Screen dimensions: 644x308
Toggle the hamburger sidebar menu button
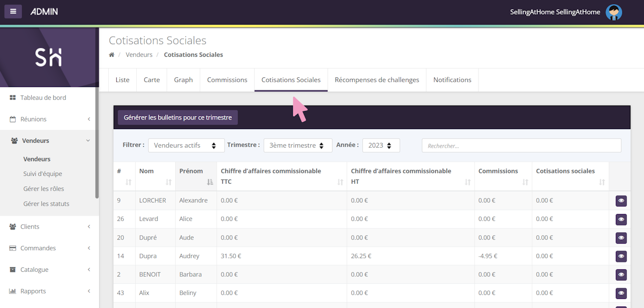tap(13, 11)
